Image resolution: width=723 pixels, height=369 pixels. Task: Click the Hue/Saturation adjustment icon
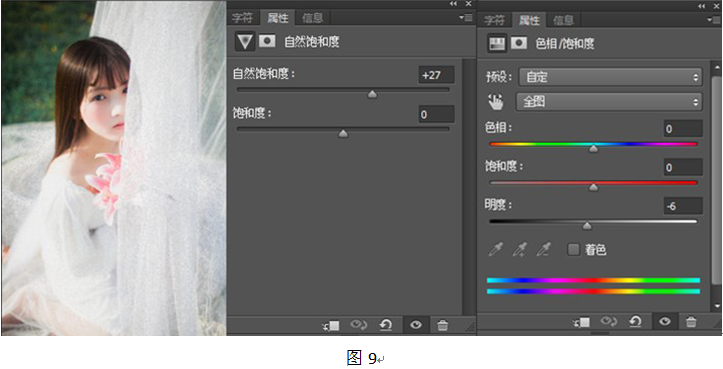497,43
